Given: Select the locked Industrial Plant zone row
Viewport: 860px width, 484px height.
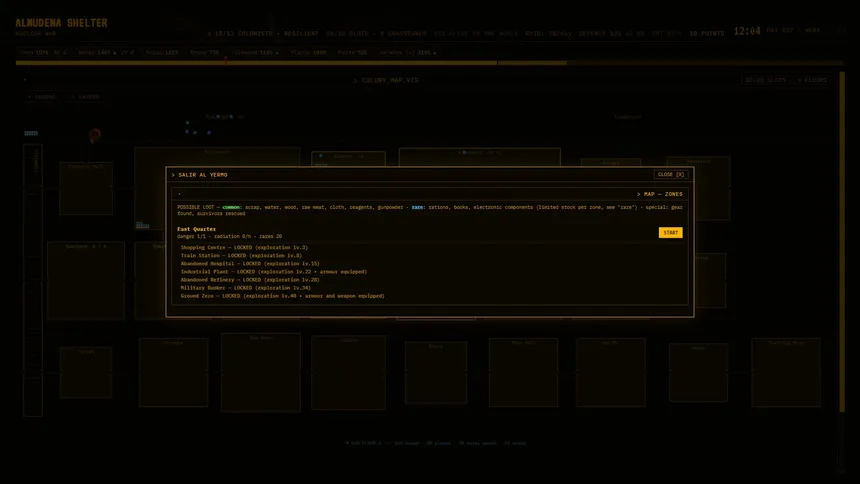Looking at the screenshot, I should click(274, 272).
